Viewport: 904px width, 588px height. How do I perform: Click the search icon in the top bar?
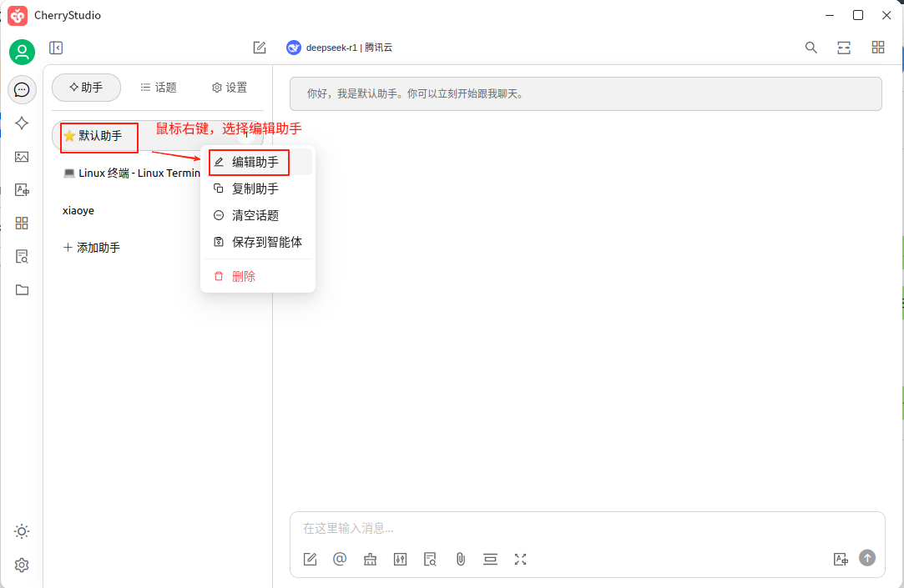pos(811,48)
